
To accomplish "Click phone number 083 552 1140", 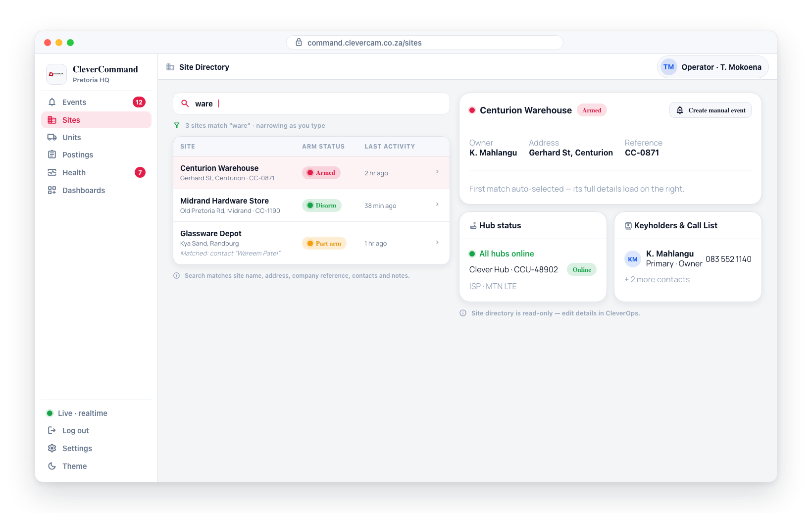I will point(728,259).
